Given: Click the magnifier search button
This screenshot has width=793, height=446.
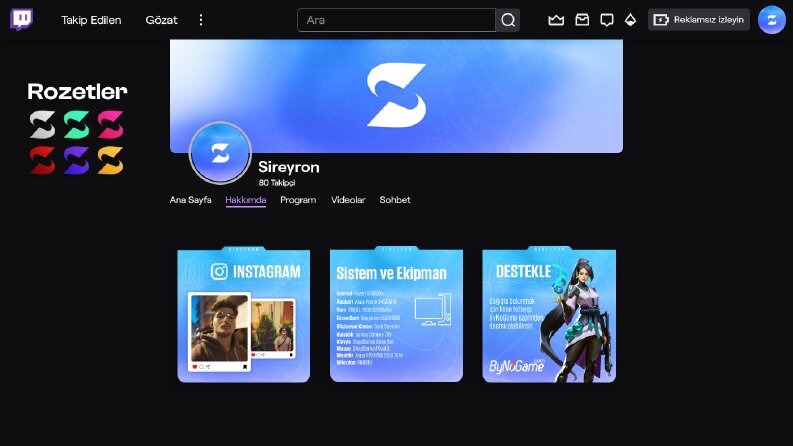Looking at the screenshot, I should pos(508,20).
